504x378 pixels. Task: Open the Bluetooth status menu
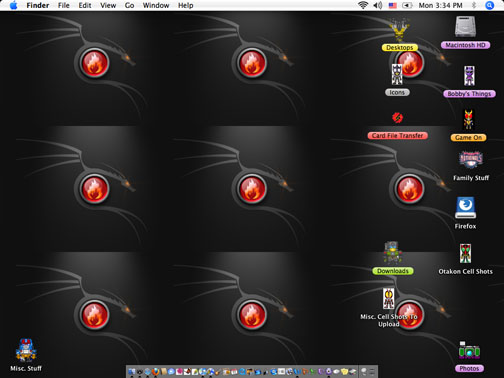tap(474, 5)
